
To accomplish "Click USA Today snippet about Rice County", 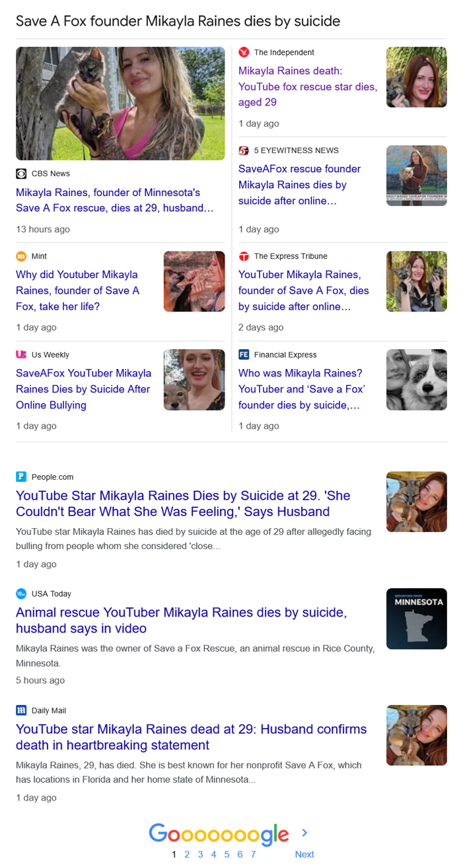I will (x=195, y=655).
